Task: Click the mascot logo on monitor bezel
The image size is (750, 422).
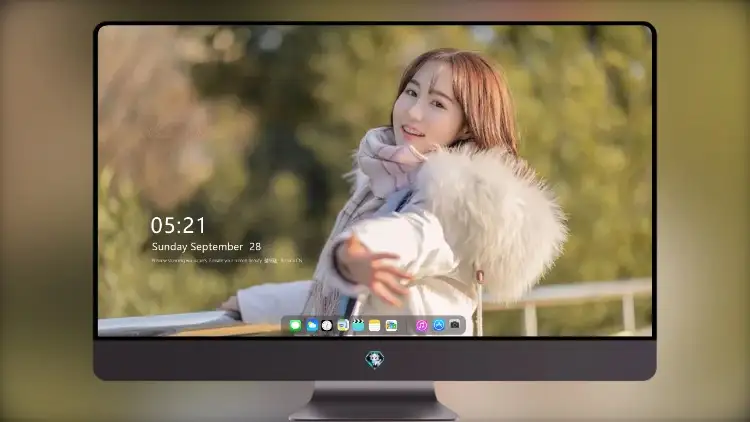Action: [375, 359]
